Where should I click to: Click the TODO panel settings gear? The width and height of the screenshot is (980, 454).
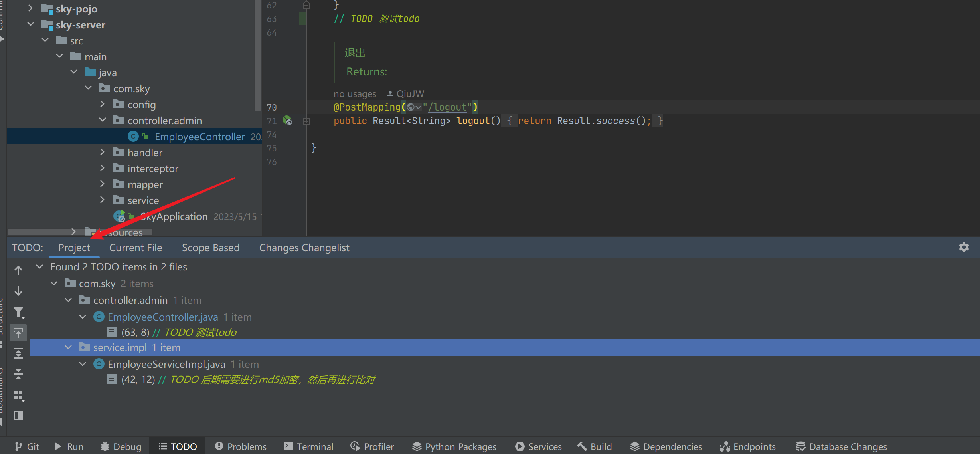click(964, 247)
